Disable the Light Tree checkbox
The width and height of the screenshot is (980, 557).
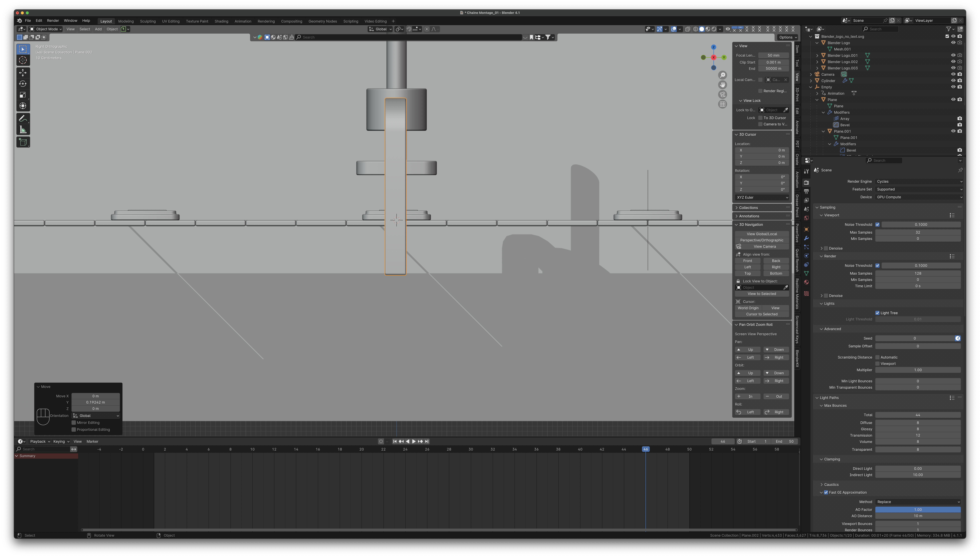[x=877, y=313]
